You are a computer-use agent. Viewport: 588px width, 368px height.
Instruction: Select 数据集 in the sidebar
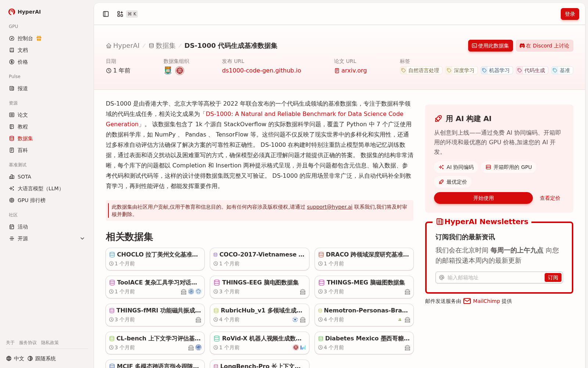(x=47, y=138)
